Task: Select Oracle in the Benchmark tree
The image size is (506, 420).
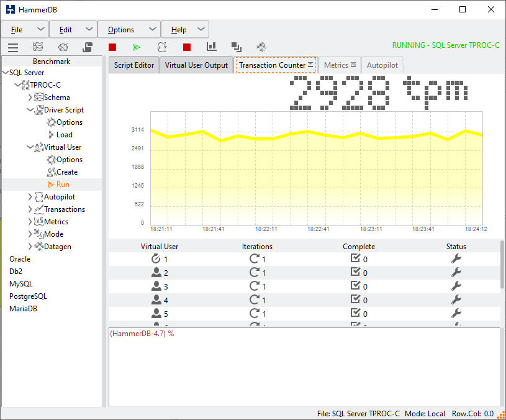Action: [20, 259]
